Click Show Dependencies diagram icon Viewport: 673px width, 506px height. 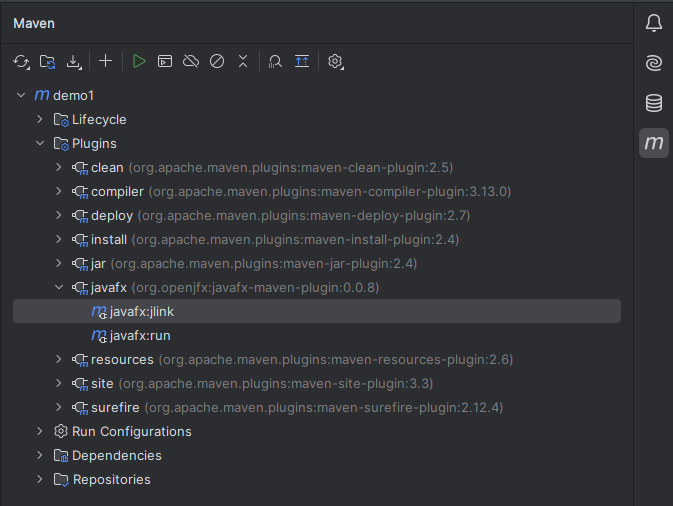(x=302, y=61)
